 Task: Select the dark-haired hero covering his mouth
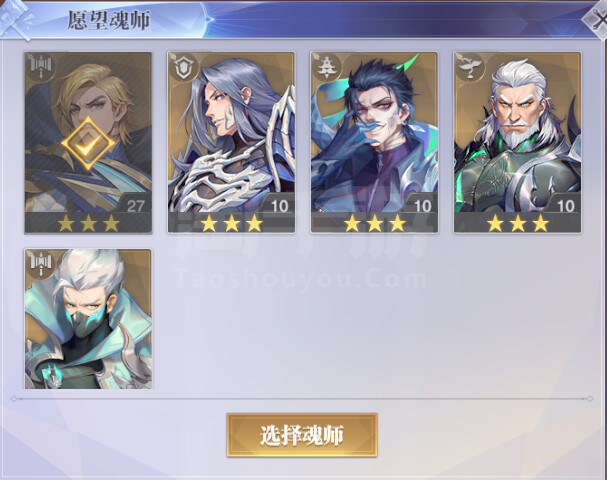tap(374, 142)
